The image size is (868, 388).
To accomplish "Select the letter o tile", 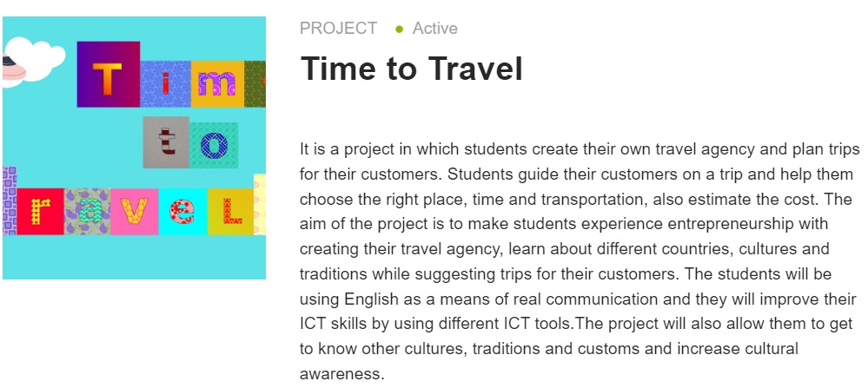I will (214, 144).
